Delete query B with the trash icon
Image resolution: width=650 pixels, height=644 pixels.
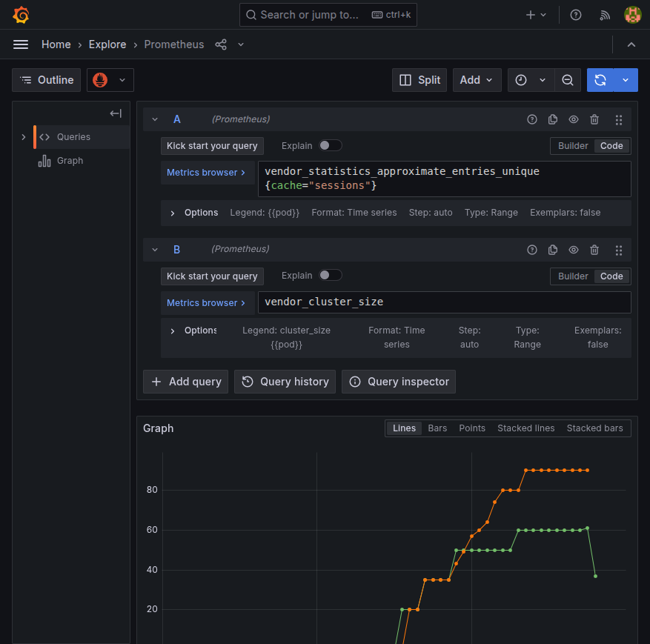pos(594,250)
